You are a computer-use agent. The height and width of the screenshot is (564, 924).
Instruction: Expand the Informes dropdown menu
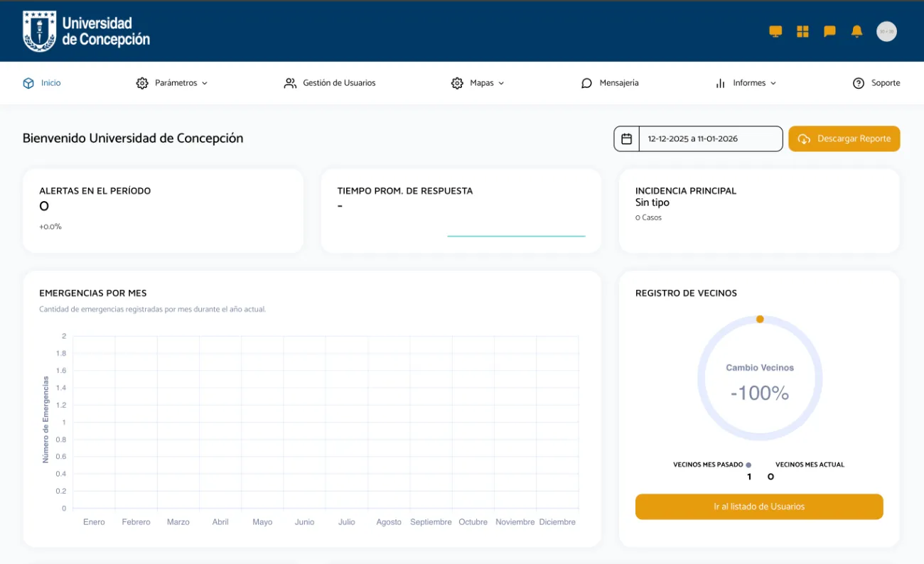point(746,83)
